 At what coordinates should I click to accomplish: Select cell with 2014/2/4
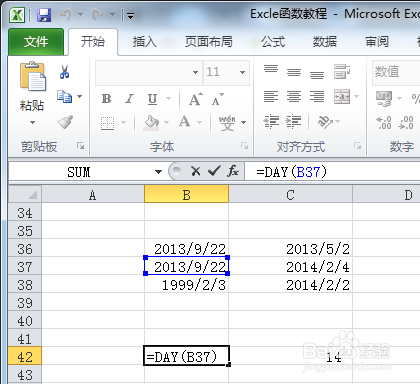290,267
